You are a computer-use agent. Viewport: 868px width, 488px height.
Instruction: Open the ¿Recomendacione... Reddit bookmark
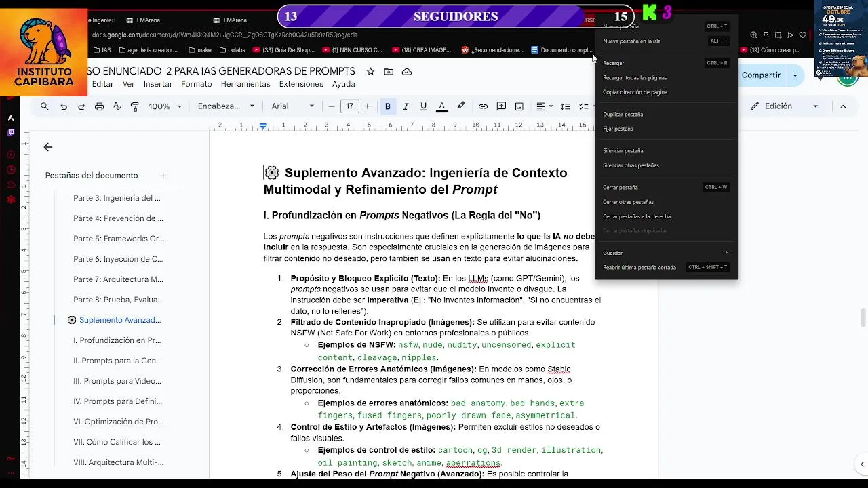point(492,50)
